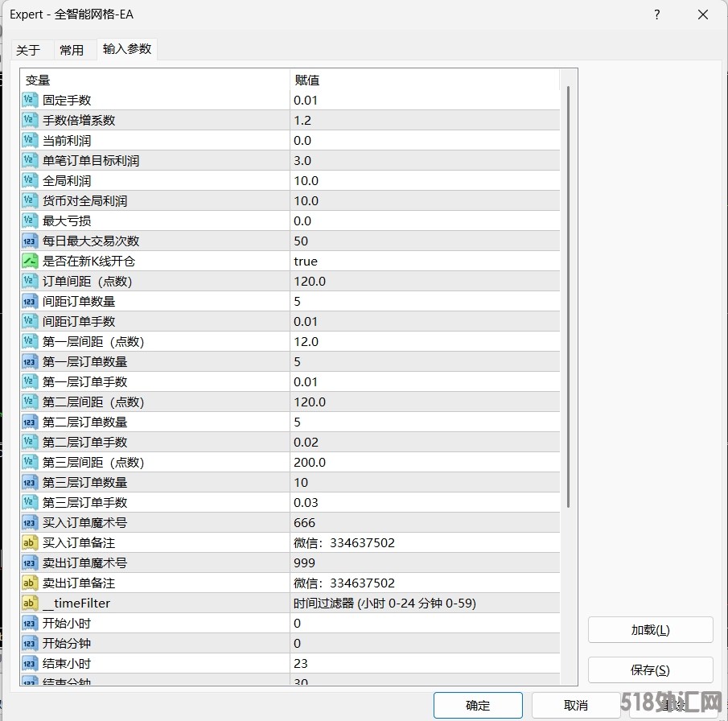The width and height of the screenshot is (728, 721).
Task: Click the 保存(S) button
Action: coord(651,669)
